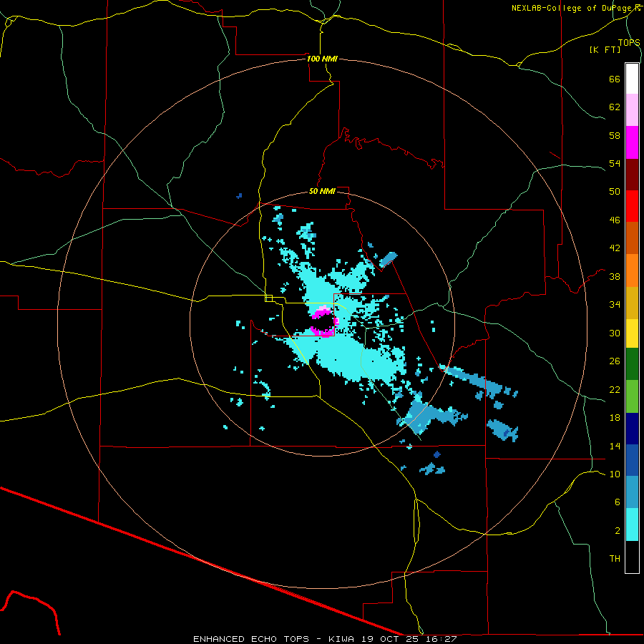Click the "[K FT]" units label
Viewport: 644px width, 644px height.
pos(605,49)
